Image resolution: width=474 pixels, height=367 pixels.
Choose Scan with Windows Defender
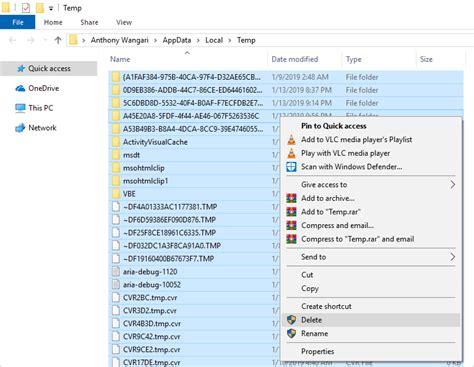[371, 167]
